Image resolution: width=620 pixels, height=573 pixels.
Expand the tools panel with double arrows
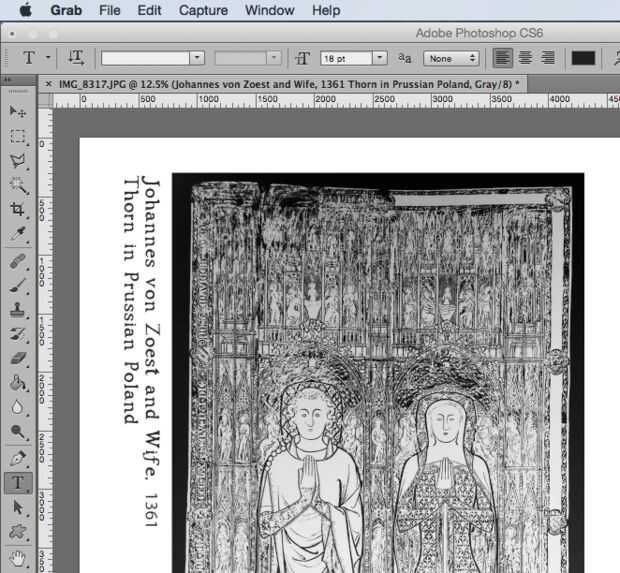pos(8,79)
